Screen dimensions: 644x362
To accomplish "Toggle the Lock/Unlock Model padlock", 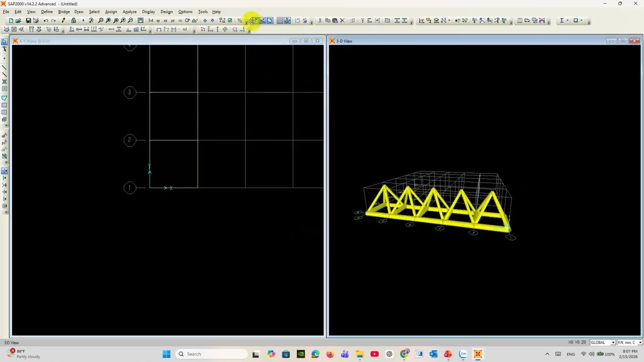I will 73,21.
